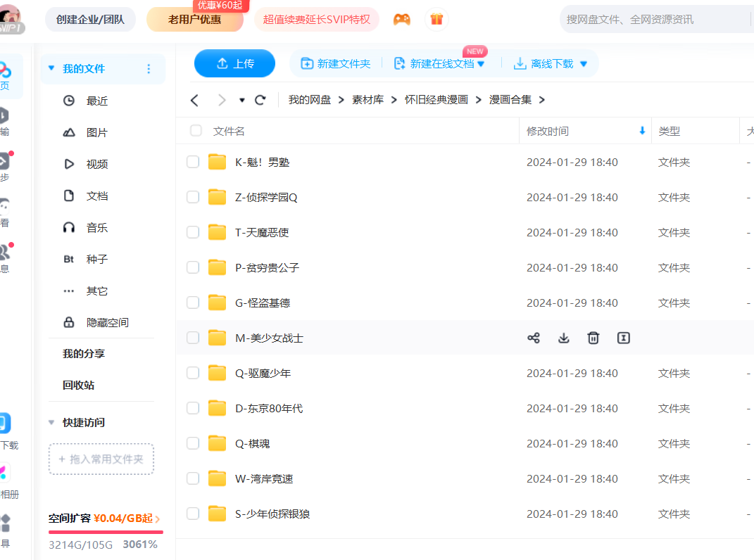
Task: Click the refresh icon in navigation bar
Action: click(260, 100)
